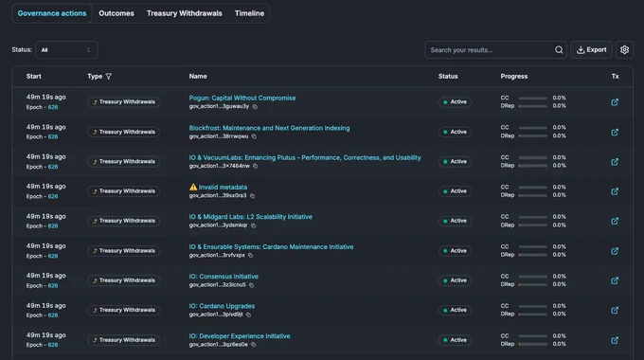Copy the Midgard Labs governance action ID
Image resolution: width=644 pixels, height=360 pixels.
coord(253,225)
